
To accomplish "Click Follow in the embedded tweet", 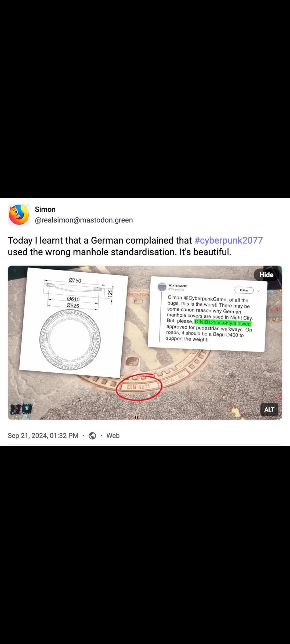I will click(x=244, y=290).
